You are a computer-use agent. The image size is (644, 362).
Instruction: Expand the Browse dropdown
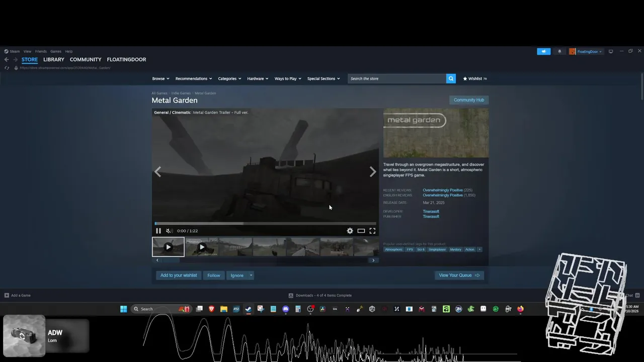[160, 78]
